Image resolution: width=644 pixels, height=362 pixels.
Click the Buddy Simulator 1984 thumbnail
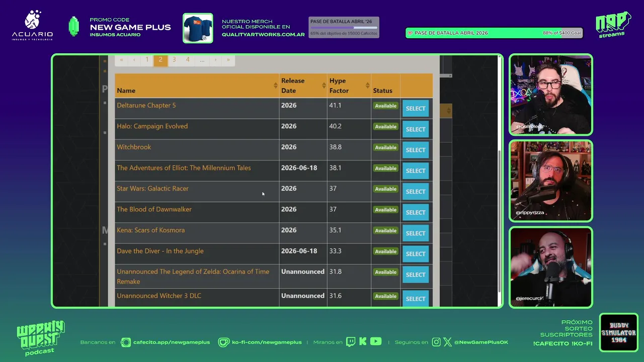point(618,332)
